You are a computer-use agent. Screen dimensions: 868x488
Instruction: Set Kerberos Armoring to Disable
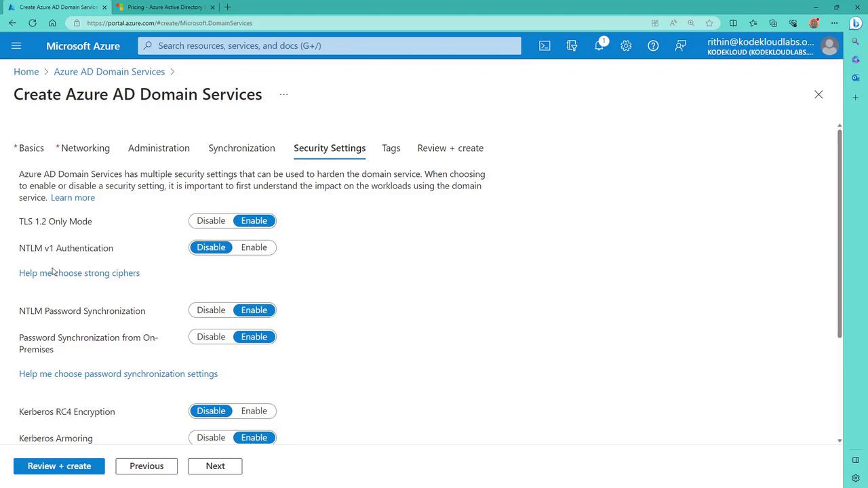pos(211,438)
